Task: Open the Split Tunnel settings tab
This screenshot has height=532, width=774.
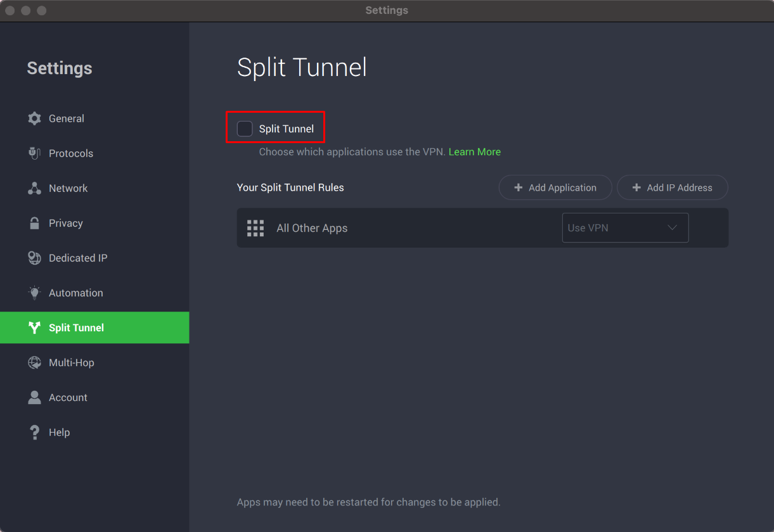Action: pos(76,327)
